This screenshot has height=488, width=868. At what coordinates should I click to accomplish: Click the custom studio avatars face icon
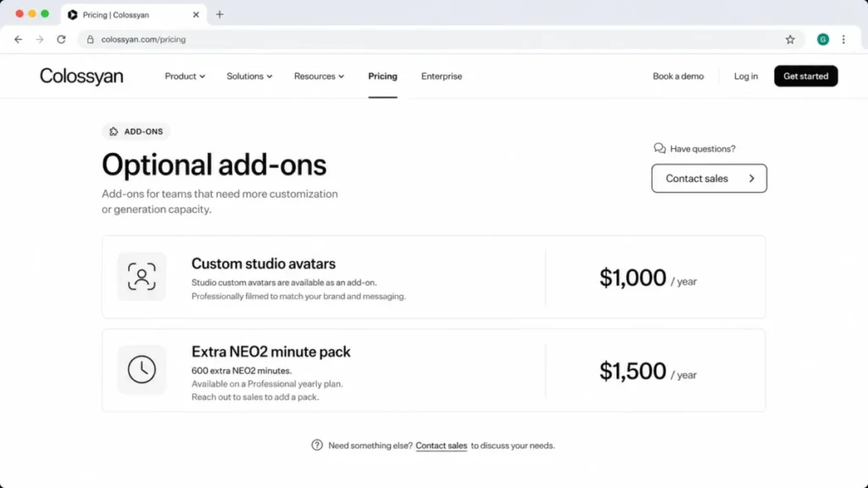pyautogui.click(x=142, y=277)
